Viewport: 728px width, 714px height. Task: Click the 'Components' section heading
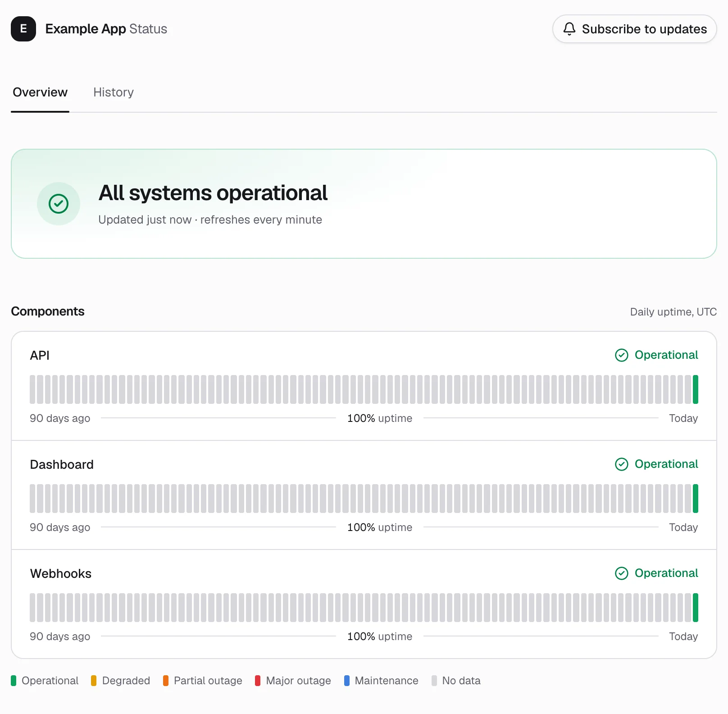pos(48,311)
